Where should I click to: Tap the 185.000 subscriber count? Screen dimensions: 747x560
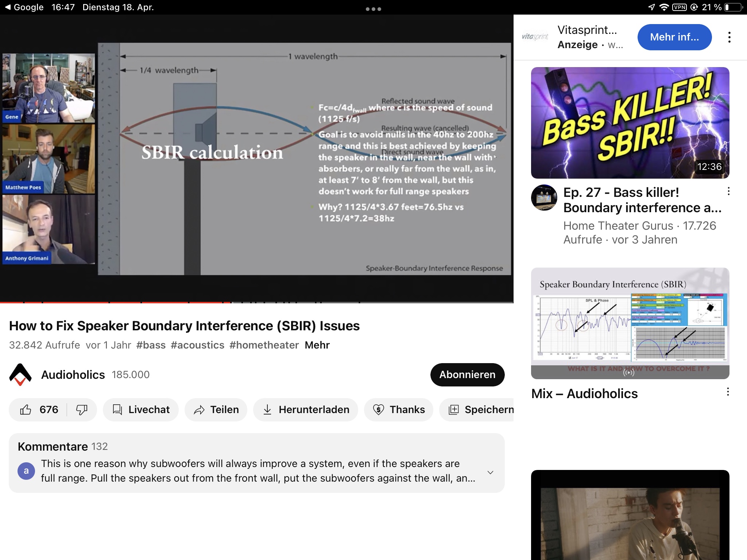point(131,375)
